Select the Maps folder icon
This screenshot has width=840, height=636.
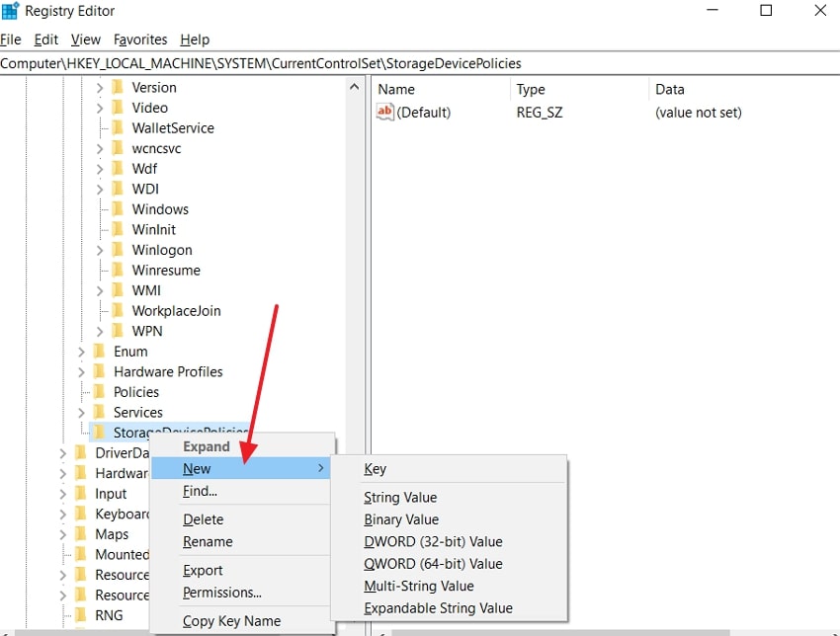coord(81,533)
